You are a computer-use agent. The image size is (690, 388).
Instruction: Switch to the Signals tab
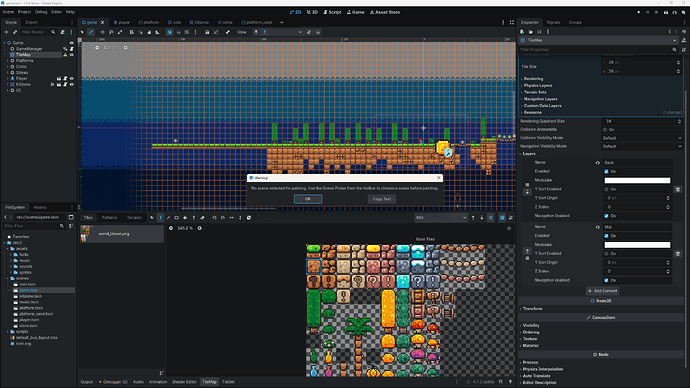point(554,22)
